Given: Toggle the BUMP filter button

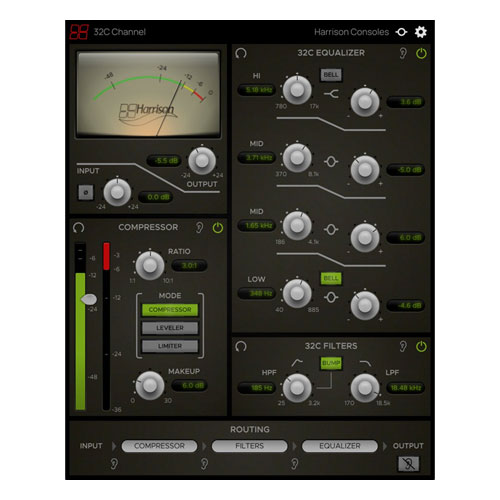Looking at the screenshot, I should (331, 363).
